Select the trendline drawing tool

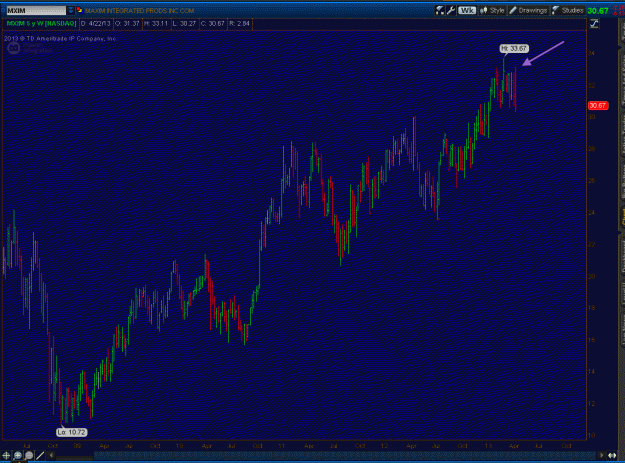click(40, 455)
